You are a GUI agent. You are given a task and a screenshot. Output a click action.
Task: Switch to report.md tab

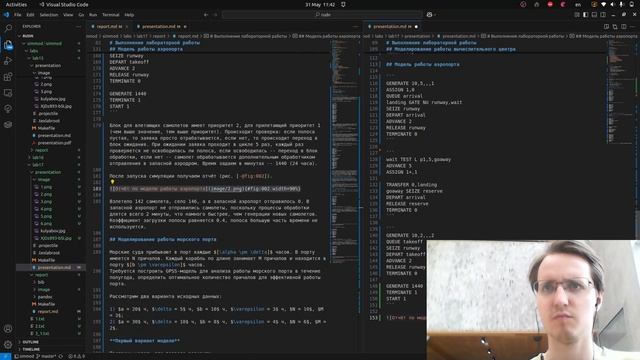107,27
